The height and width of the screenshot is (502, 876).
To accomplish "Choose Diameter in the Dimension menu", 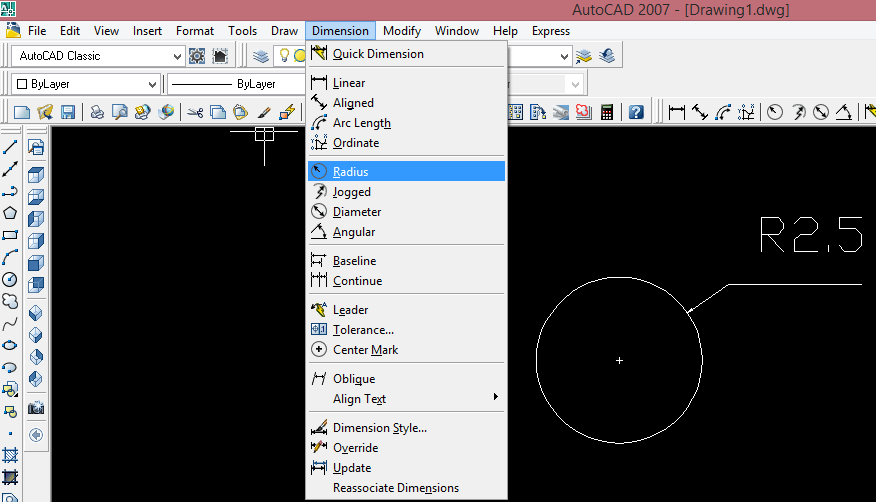I will [407, 212].
